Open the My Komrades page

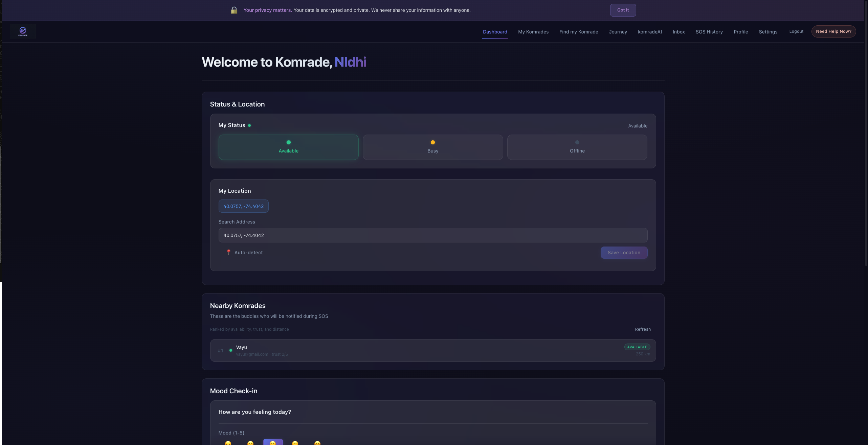tap(533, 32)
